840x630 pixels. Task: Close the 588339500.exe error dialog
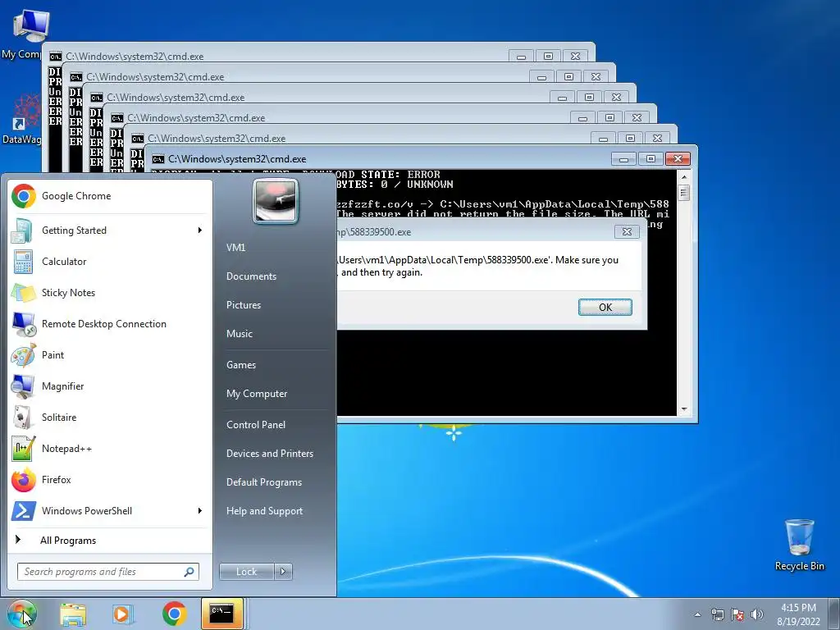coord(627,231)
